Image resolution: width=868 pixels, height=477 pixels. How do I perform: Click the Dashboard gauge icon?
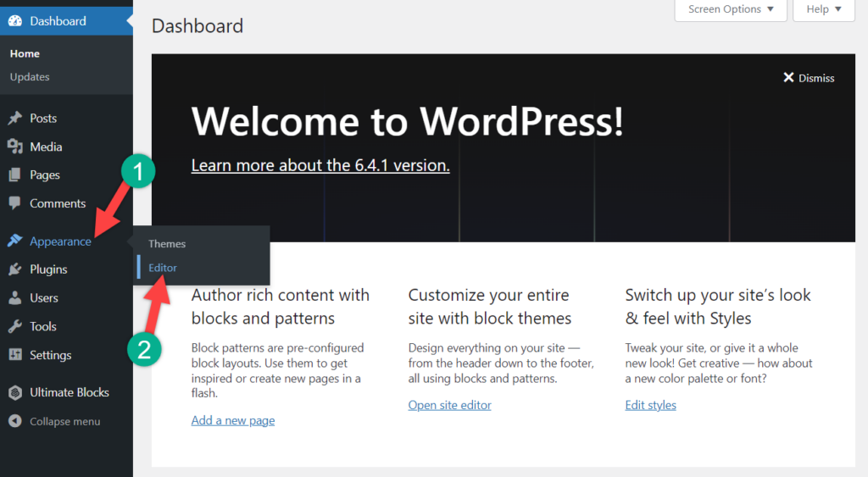pos(15,21)
